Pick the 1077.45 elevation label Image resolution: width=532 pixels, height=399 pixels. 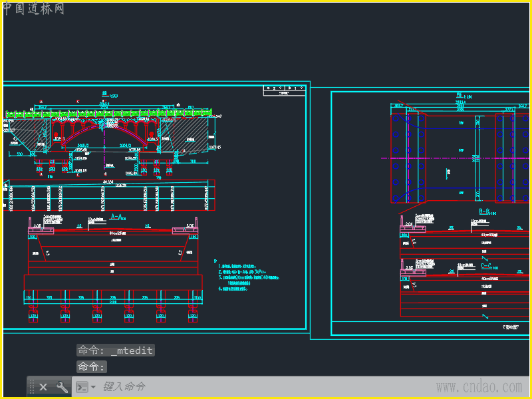point(214,147)
